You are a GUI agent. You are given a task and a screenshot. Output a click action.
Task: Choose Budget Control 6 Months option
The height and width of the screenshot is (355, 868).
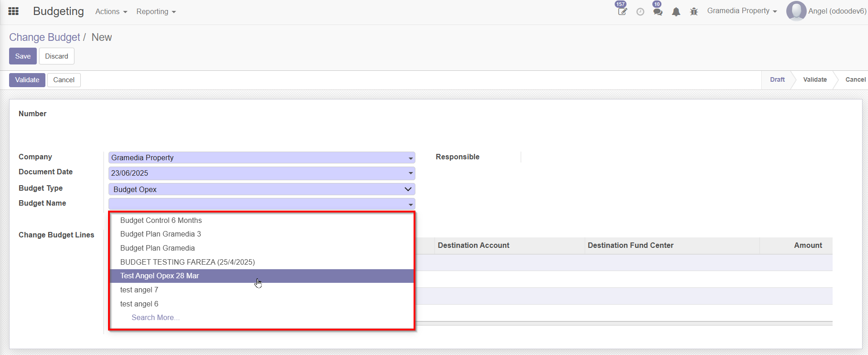(x=262, y=220)
